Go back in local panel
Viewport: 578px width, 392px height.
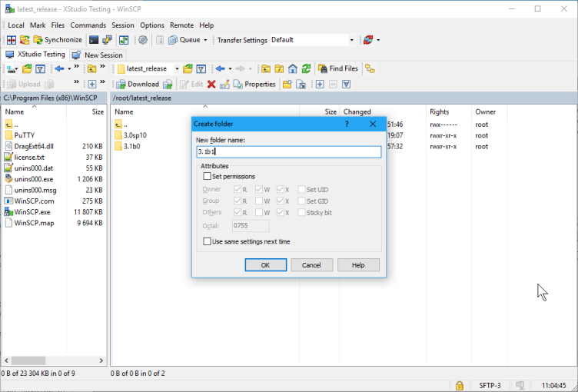(x=59, y=69)
